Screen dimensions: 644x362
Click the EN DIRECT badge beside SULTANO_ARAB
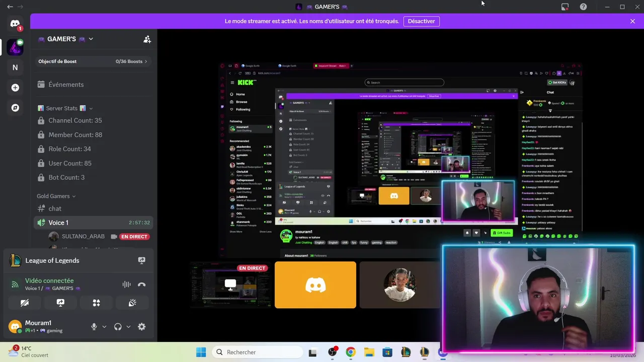pos(134,237)
